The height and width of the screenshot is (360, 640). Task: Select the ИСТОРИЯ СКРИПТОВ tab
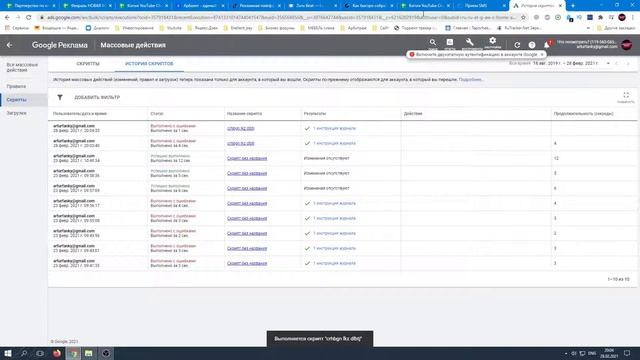pos(149,64)
